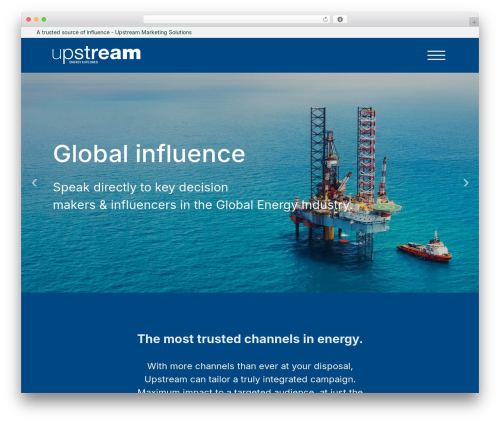500x423 pixels.
Task: Maximize the window with the green button
Action: [x=44, y=19]
